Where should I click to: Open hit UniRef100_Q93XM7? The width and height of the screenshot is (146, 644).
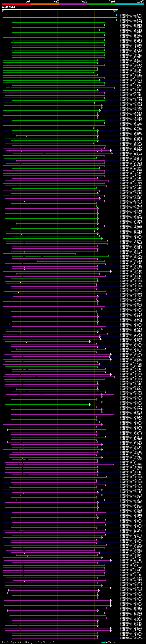pyautogui.click(x=131, y=27)
